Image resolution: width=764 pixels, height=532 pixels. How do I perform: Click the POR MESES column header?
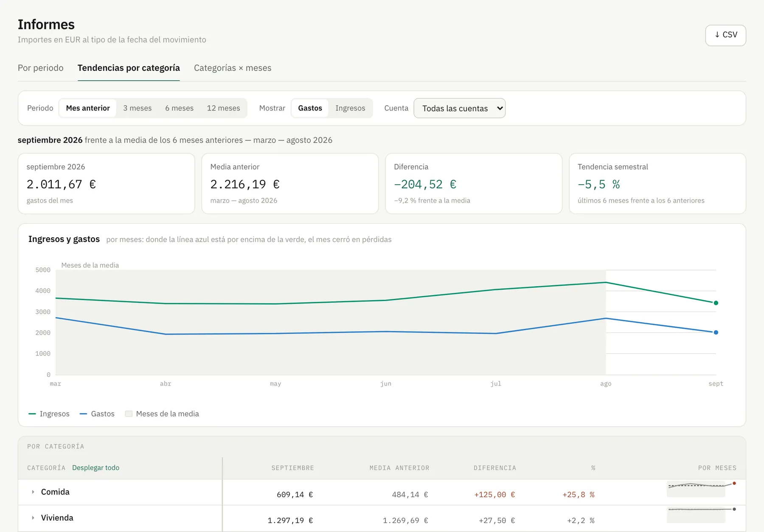point(717,468)
